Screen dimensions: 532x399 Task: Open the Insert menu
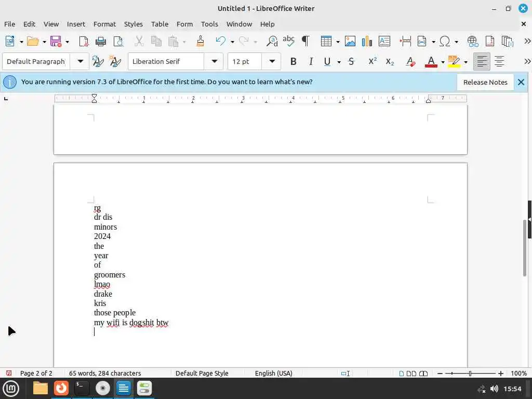[76, 24]
